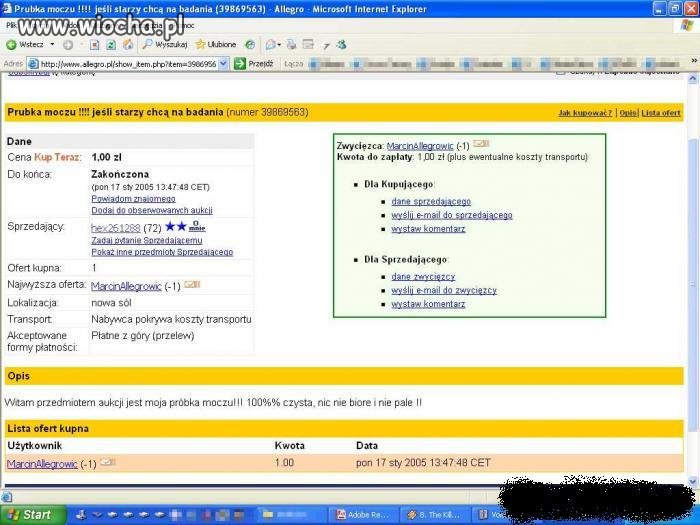Launch Messenger from the toolbar icon
This screenshot has height=525, width=700.
click(342, 45)
